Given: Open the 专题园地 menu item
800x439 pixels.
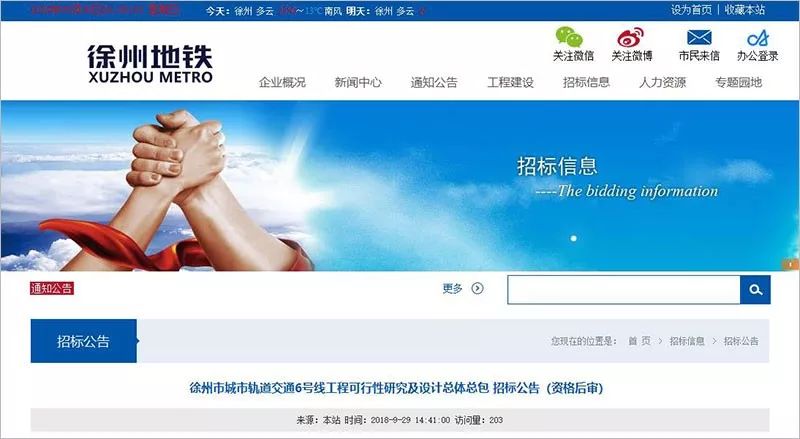Looking at the screenshot, I should pyautogui.click(x=738, y=82).
